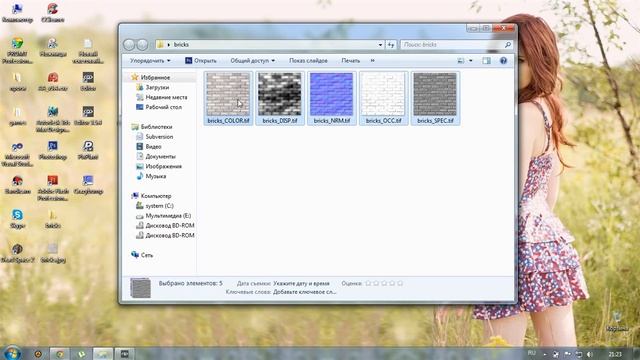Click the bricks path in the address bar
This screenshot has width=640, height=360.
(x=181, y=44)
